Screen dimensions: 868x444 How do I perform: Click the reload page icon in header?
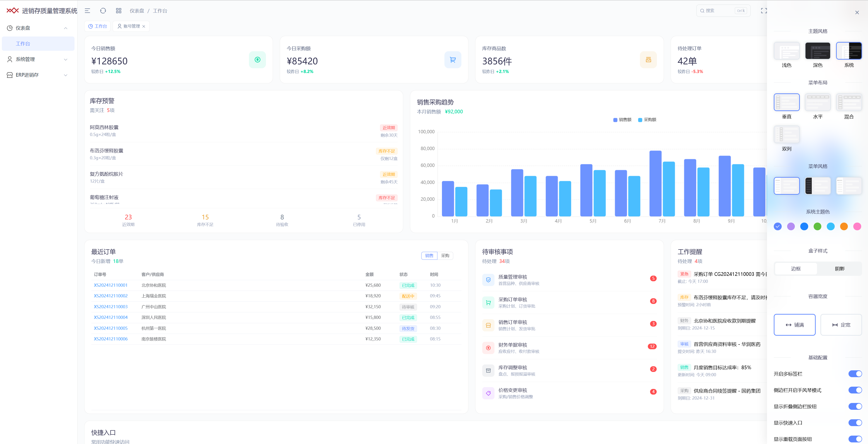pyautogui.click(x=103, y=11)
